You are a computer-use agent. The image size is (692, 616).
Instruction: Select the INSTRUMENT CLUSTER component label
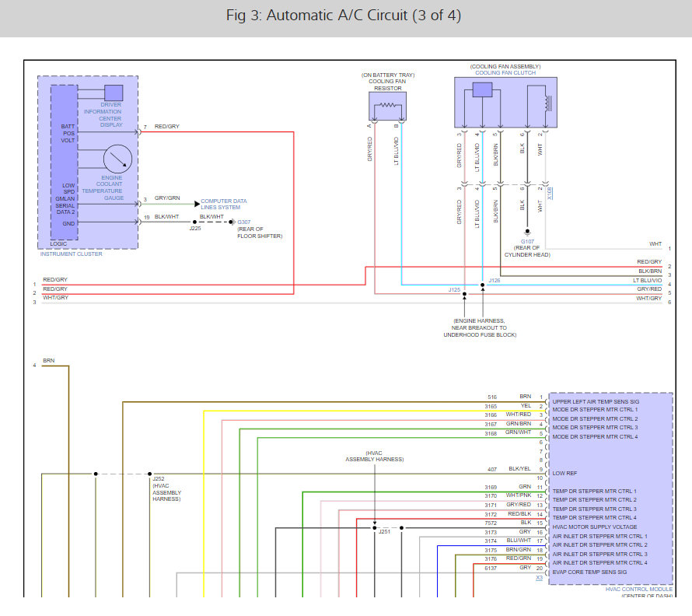pos(71,254)
